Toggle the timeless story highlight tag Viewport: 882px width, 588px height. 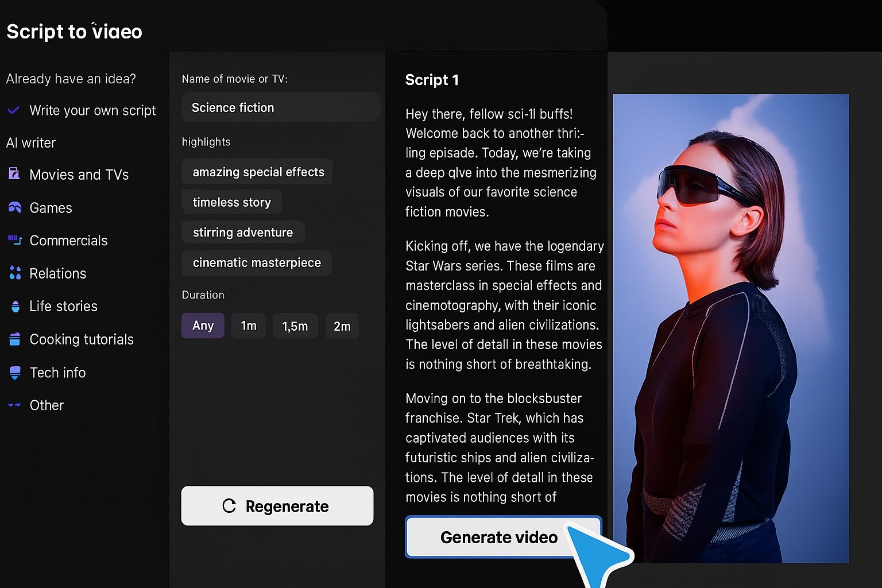click(231, 202)
